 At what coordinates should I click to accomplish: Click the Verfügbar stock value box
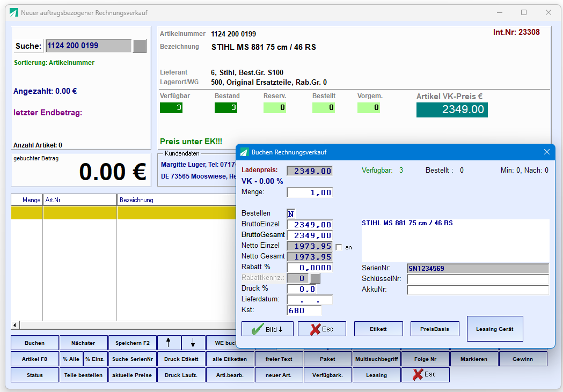[x=171, y=108]
